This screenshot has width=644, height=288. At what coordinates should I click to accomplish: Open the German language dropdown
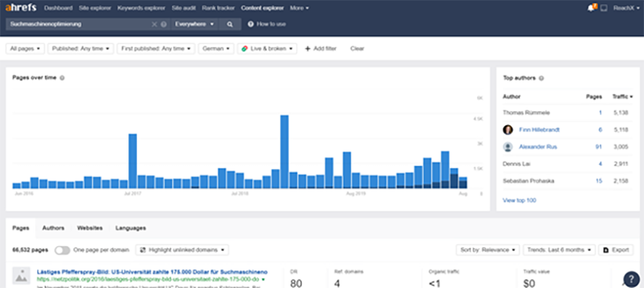click(x=216, y=49)
